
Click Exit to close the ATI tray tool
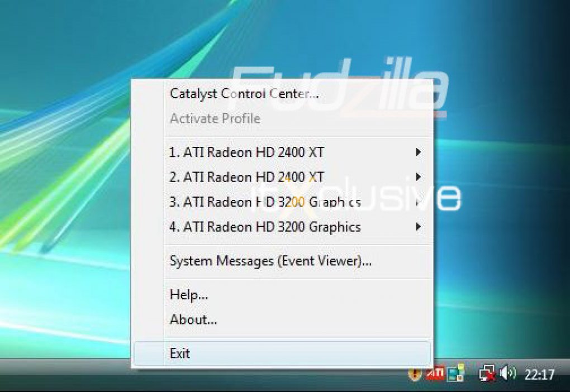pos(282,353)
